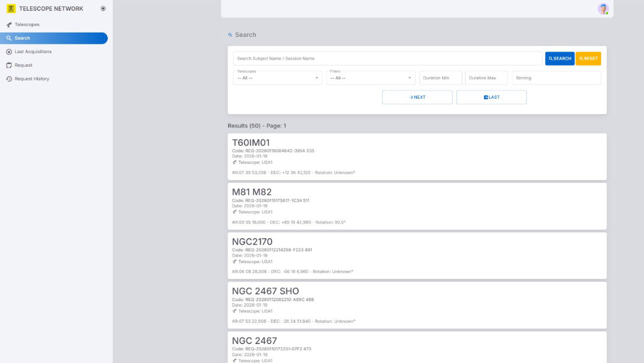Click the Duration Max field
Viewport: 644px width, 363px height.
[x=486, y=78]
